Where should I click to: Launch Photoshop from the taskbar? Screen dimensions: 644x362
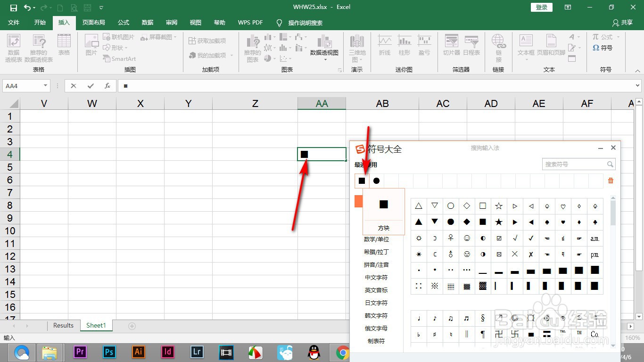tap(109, 352)
